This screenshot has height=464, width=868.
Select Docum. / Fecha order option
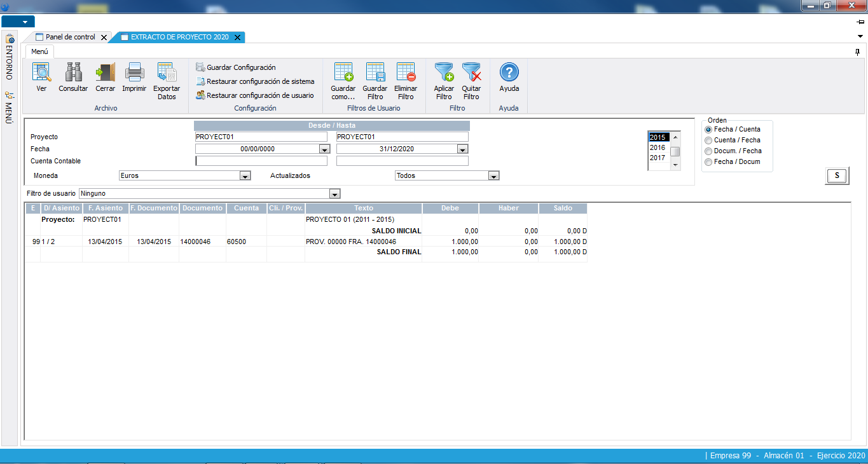pos(708,151)
